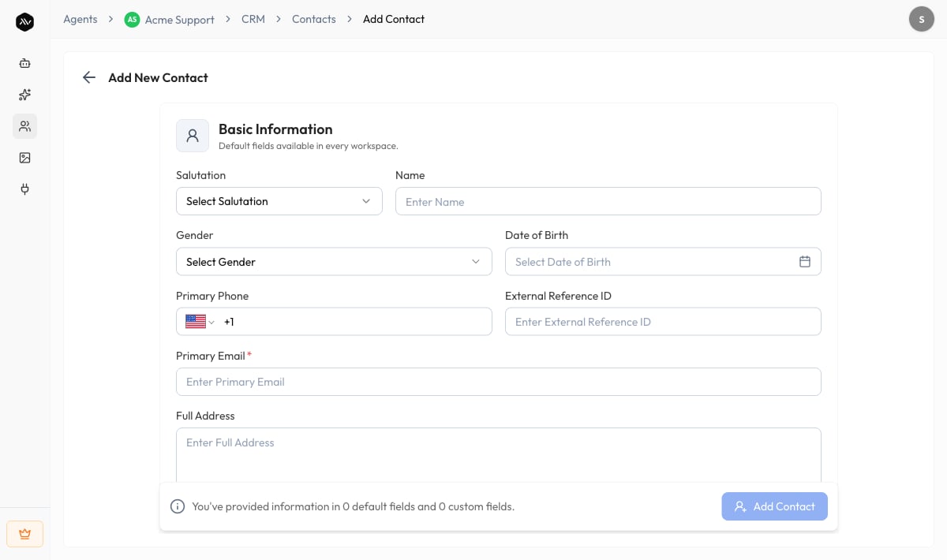Click the calendar icon in Date of Birth
This screenshot has width=947, height=560.
click(805, 262)
